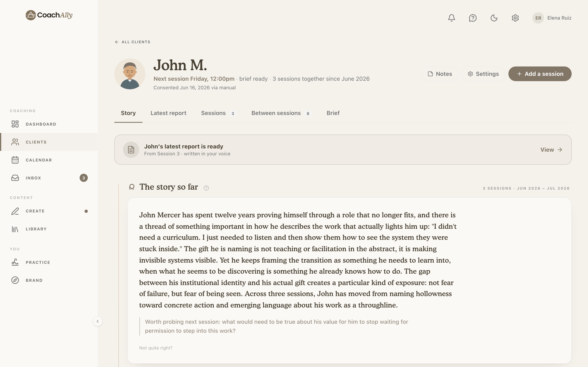Viewport: 588px width, 367px height.
Task: Click the story so far help icon
Action: 206,188
